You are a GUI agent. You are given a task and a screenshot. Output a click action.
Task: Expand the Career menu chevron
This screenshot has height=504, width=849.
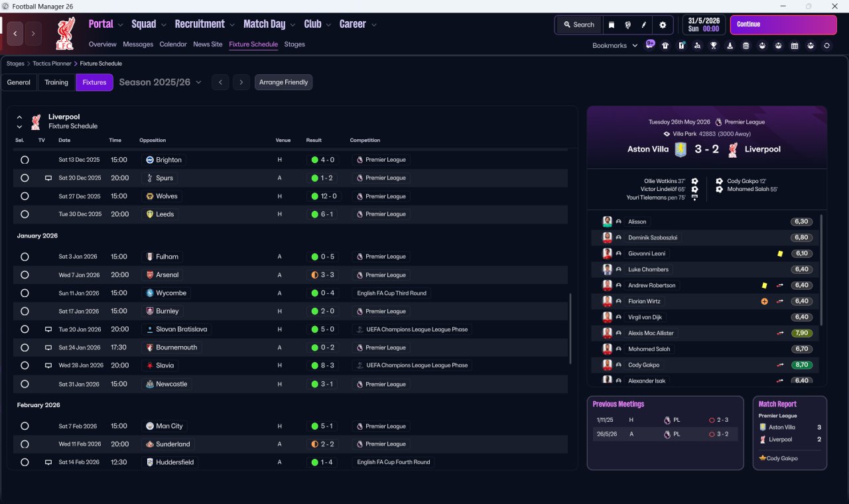374,25
